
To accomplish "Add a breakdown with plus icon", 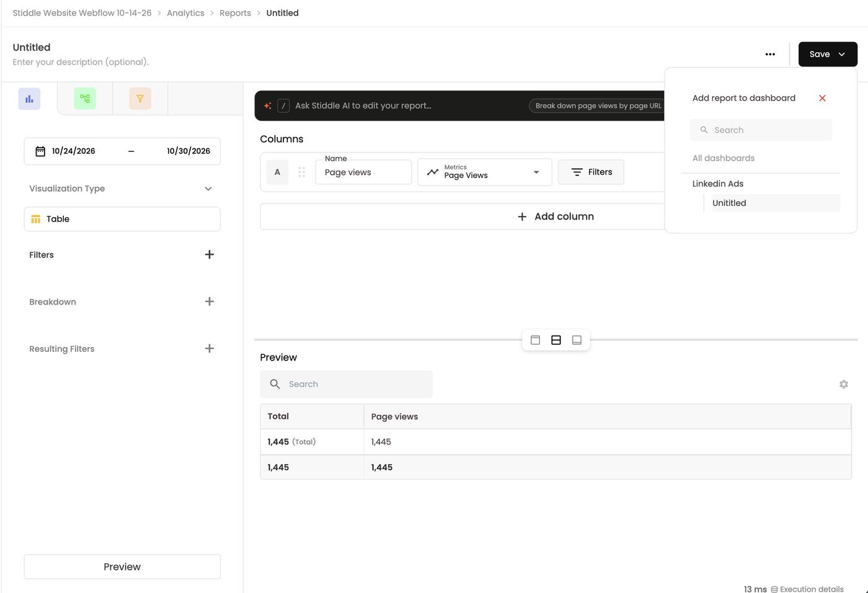I will click(210, 301).
